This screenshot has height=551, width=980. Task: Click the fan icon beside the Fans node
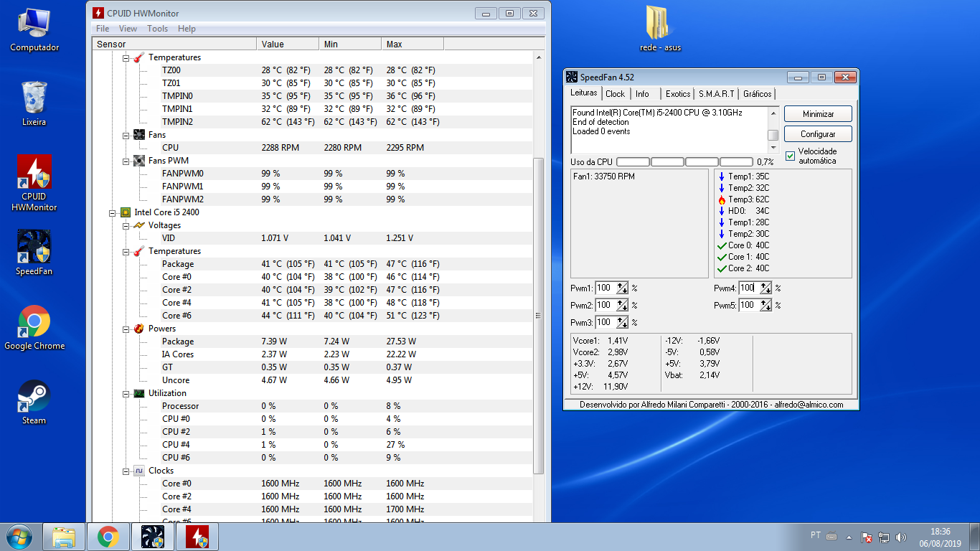139,135
